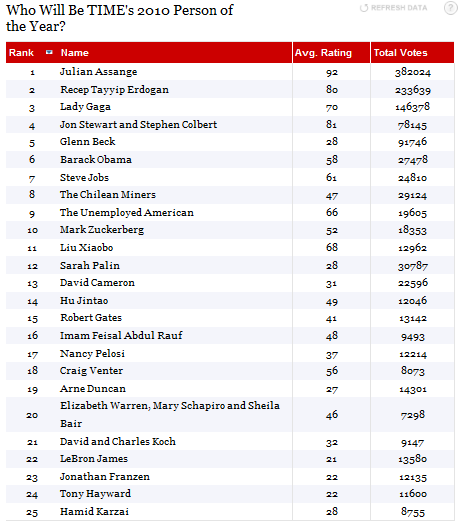The image size is (458, 524).
Task: Click the Hamid Karzai row
Action: pos(230,511)
